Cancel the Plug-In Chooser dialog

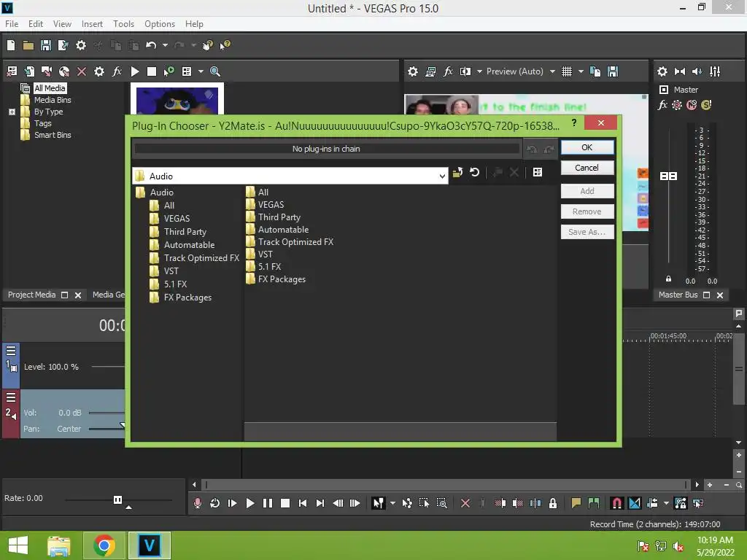click(587, 168)
